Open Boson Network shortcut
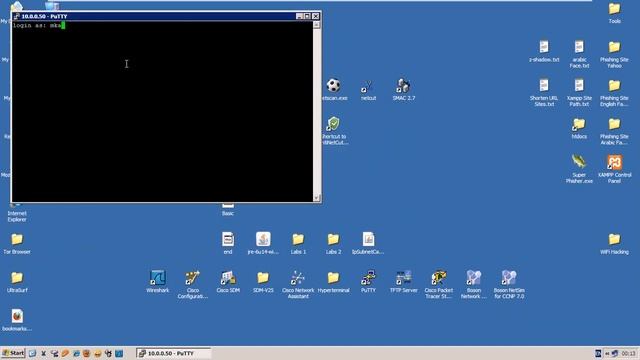This screenshot has width=640, height=360. coord(474,284)
